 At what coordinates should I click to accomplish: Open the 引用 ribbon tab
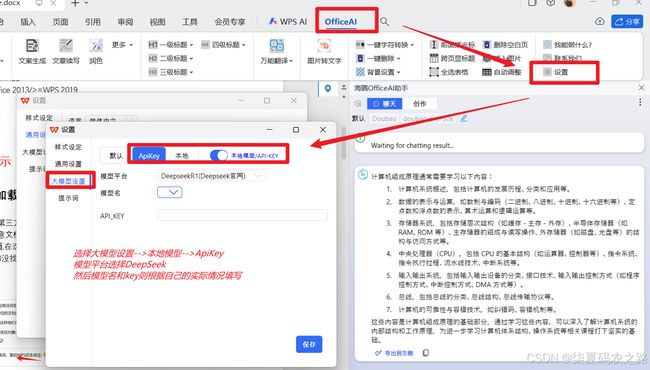pyautogui.click(x=92, y=22)
